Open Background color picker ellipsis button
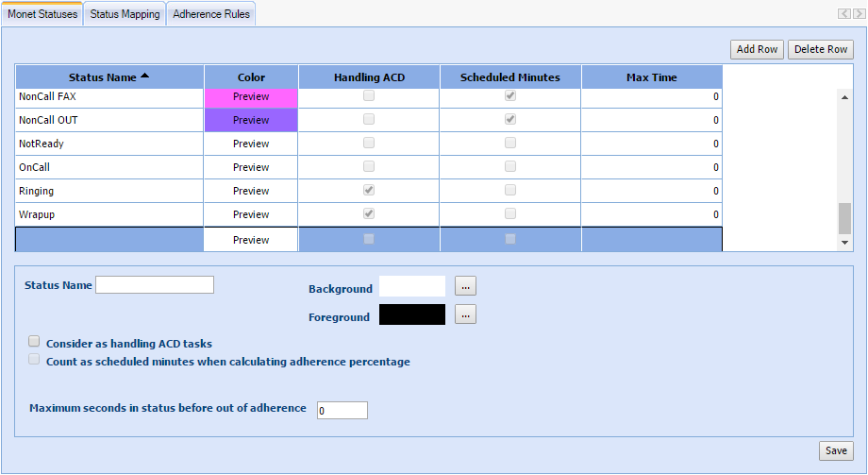The height and width of the screenshot is (475, 868). coord(465,286)
